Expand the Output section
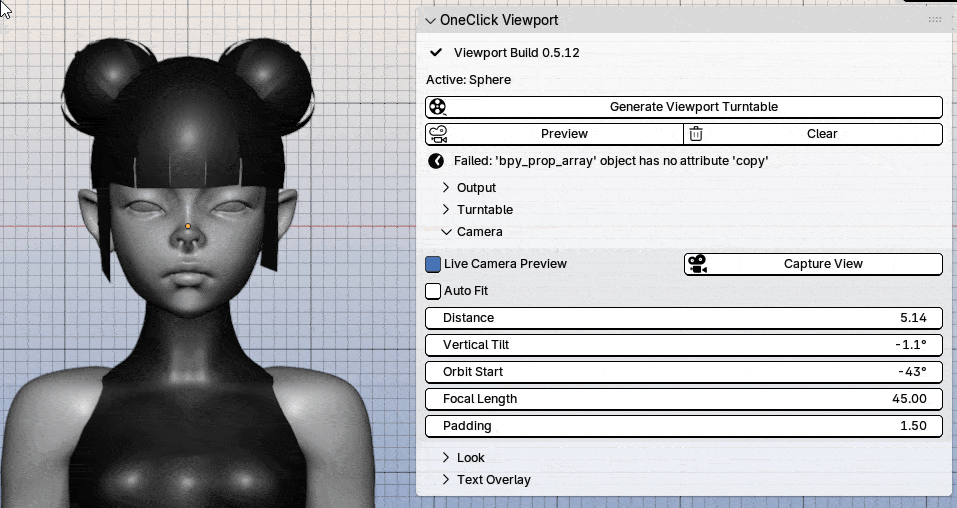Screen dimensions: 957x508 (x=469, y=187)
